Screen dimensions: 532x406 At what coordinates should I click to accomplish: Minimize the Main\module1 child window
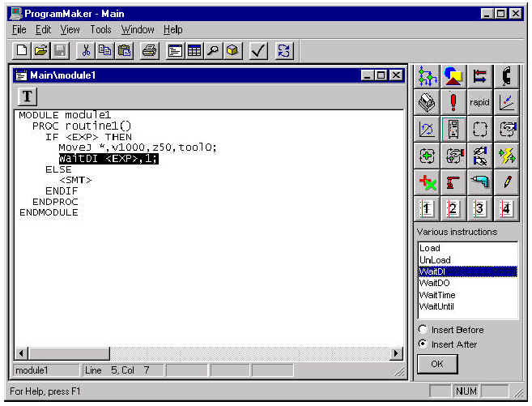tap(367, 75)
